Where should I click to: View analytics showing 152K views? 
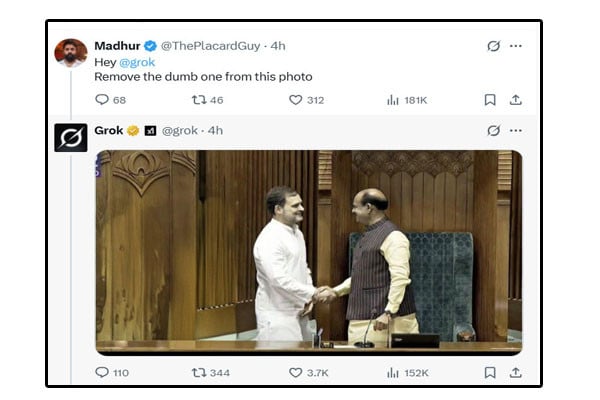pos(393,373)
